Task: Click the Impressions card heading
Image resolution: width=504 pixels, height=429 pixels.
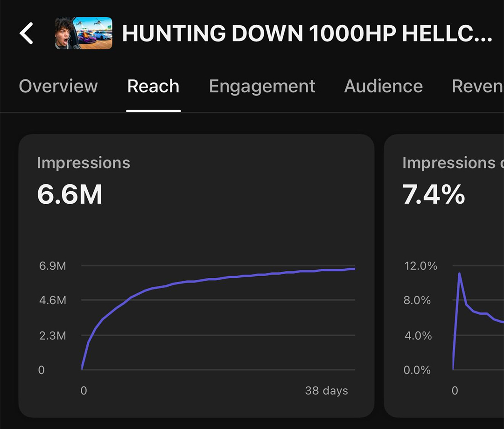Action: point(84,163)
